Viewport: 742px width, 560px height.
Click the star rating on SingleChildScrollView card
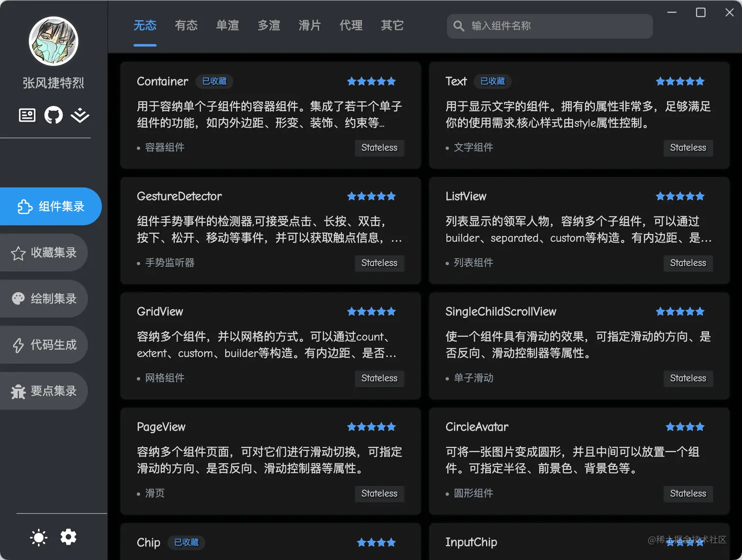(x=680, y=311)
